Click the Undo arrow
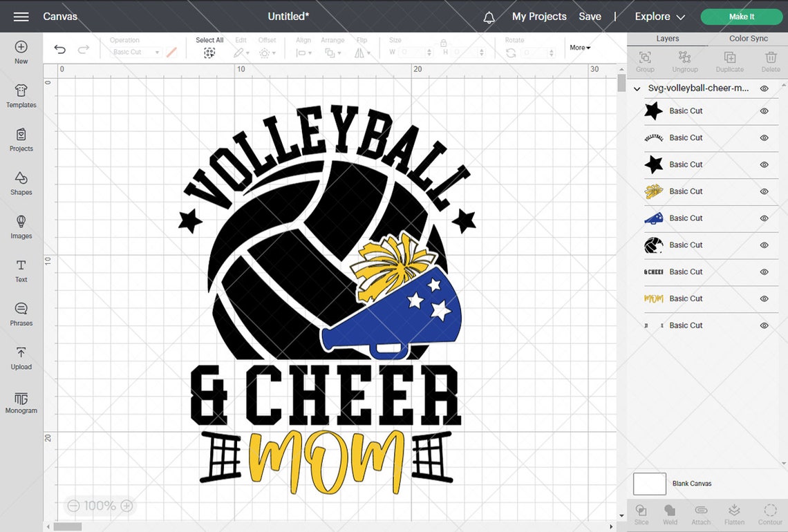This screenshot has height=532, width=788. pyautogui.click(x=60, y=48)
